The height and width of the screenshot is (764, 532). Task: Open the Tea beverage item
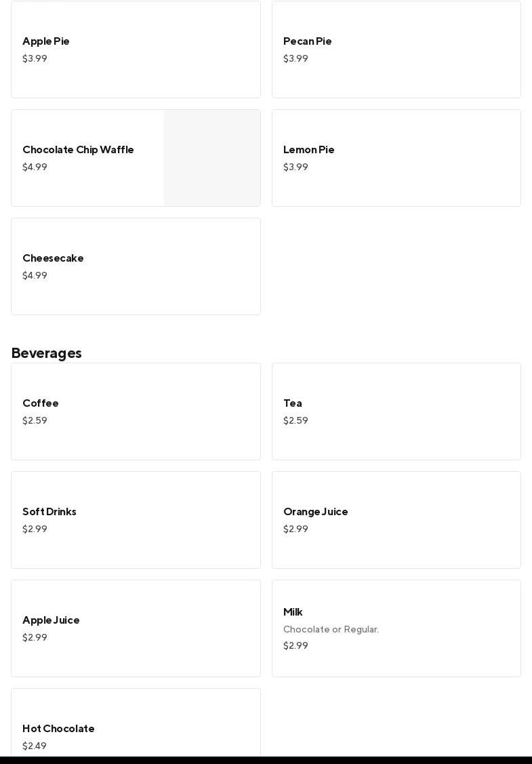coord(396,411)
